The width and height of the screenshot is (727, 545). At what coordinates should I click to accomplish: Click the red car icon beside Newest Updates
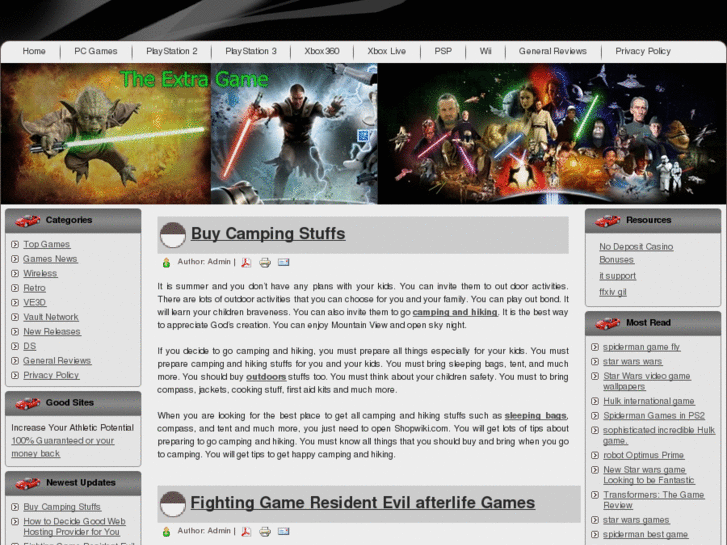pyautogui.click(x=27, y=483)
